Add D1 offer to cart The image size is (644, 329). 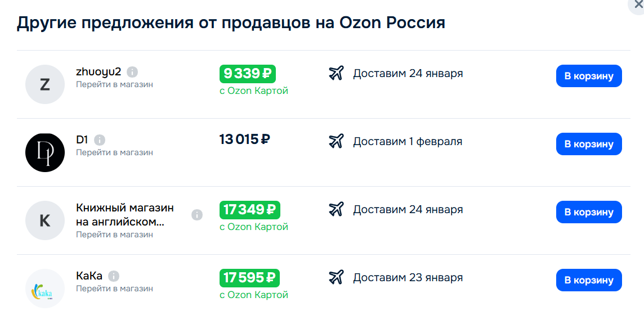[x=589, y=144]
